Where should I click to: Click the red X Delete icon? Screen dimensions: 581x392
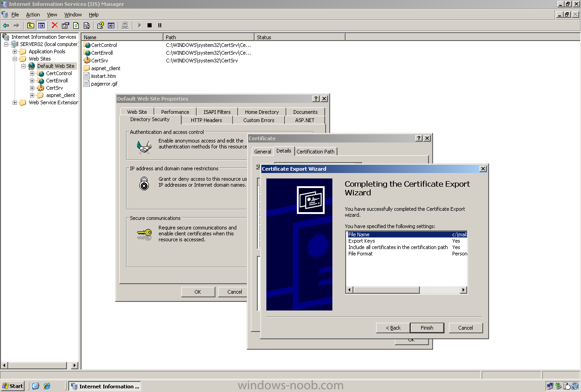[55, 25]
